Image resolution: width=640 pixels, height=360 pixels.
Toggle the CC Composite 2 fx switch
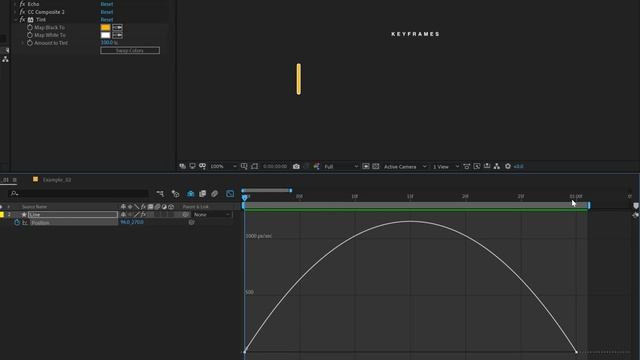(22, 12)
